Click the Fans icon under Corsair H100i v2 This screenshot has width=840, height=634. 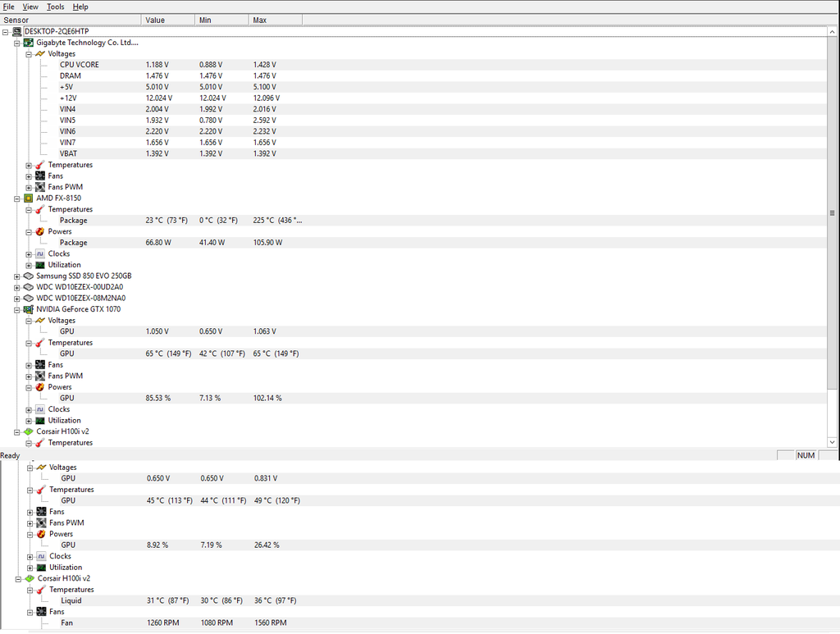[x=41, y=612]
